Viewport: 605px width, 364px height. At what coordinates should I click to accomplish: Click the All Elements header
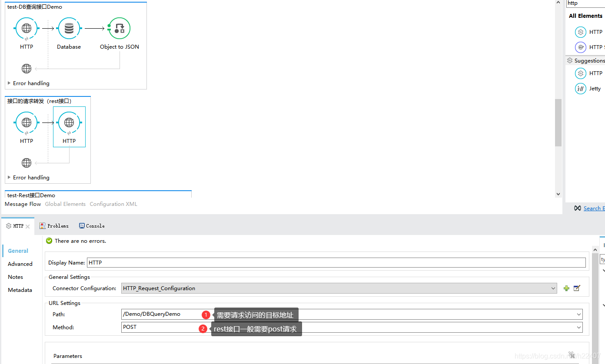point(586,16)
